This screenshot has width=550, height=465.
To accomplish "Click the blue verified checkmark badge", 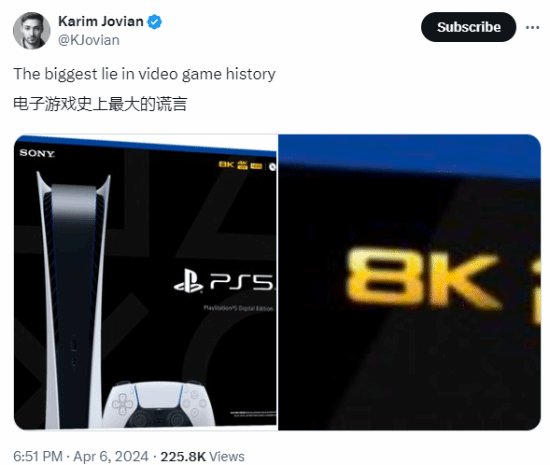I will [x=154, y=22].
